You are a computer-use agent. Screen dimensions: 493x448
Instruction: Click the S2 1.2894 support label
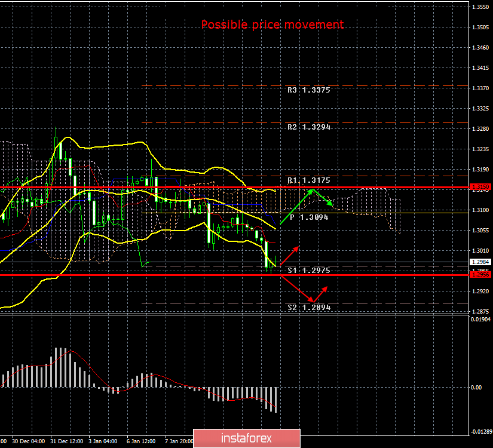[308, 307]
